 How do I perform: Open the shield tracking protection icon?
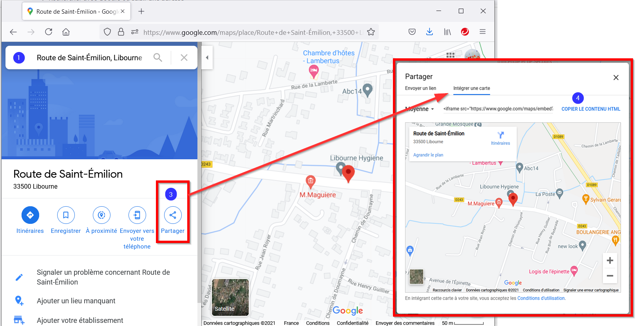107,32
